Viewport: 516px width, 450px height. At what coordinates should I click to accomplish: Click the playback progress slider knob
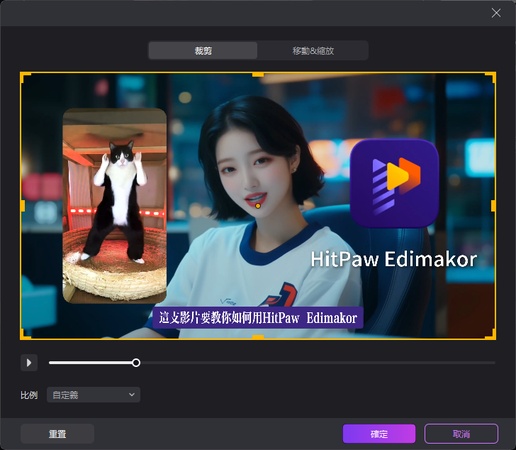pyautogui.click(x=136, y=363)
